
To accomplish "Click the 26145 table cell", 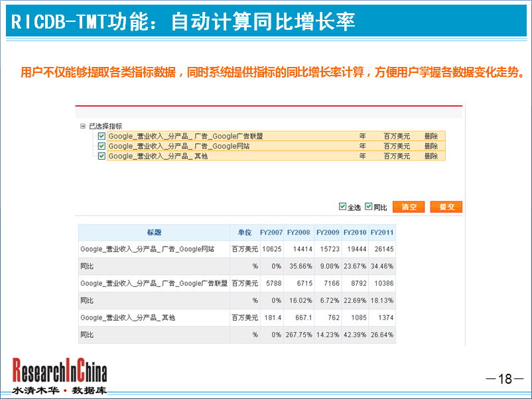I will (382, 249).
